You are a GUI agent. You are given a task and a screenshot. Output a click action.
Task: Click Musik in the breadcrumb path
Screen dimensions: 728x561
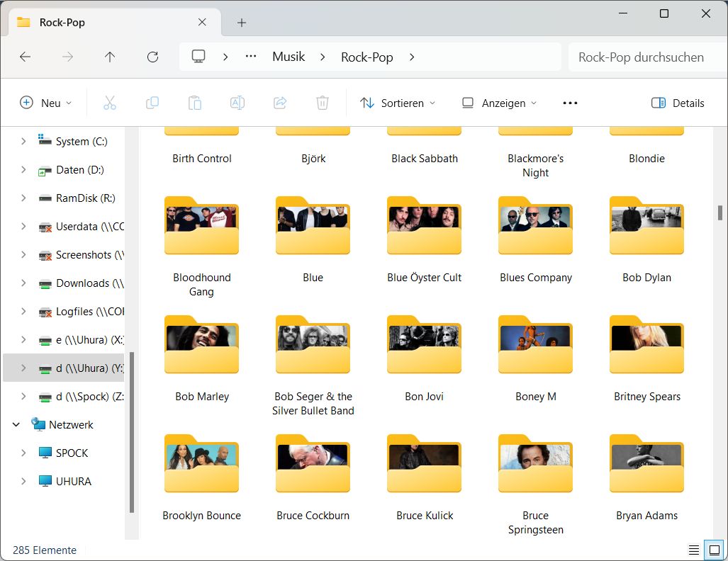tap(289, 57)
